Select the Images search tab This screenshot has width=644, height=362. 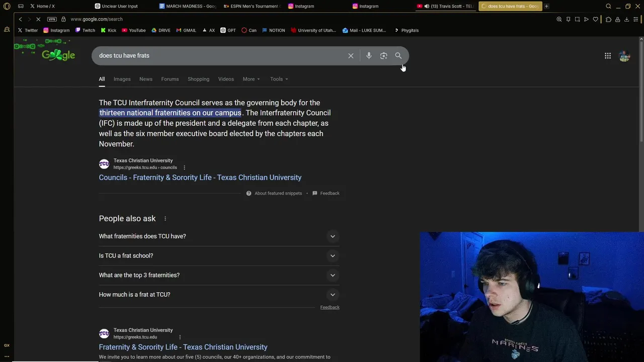click(x=122, y=79)
